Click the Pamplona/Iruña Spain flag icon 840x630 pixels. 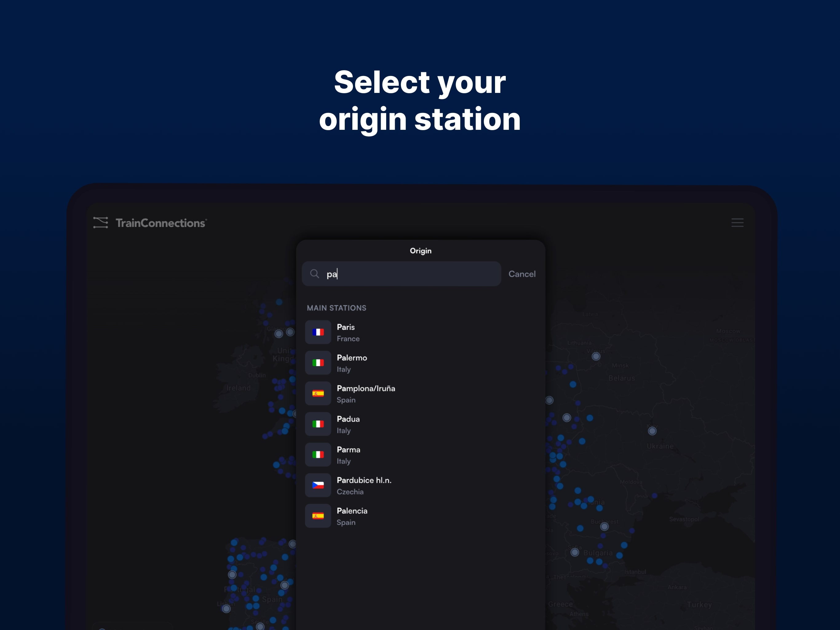pos(318,393)
